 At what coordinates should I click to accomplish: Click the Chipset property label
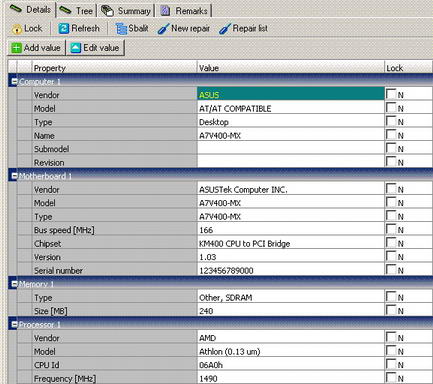(47, 244)
